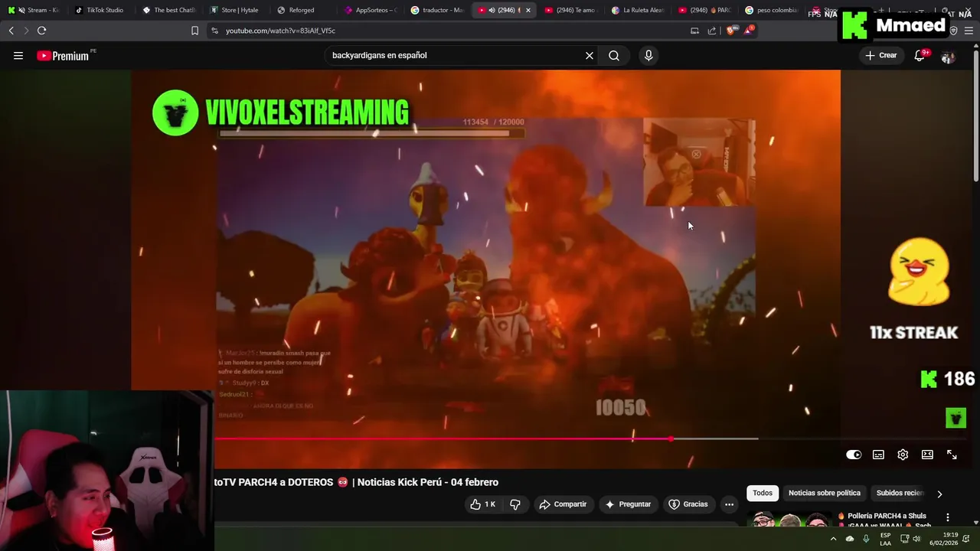This screenshot has width=980, height=551.
Task: Mute audio icon on active YouTube tab
Action: click(492, 10)
